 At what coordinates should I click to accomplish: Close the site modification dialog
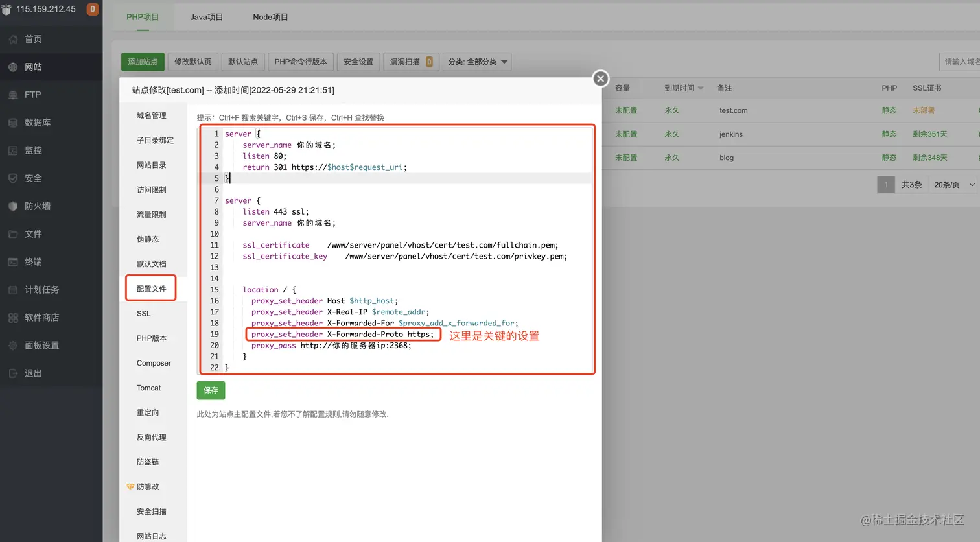tap(601, 78)
